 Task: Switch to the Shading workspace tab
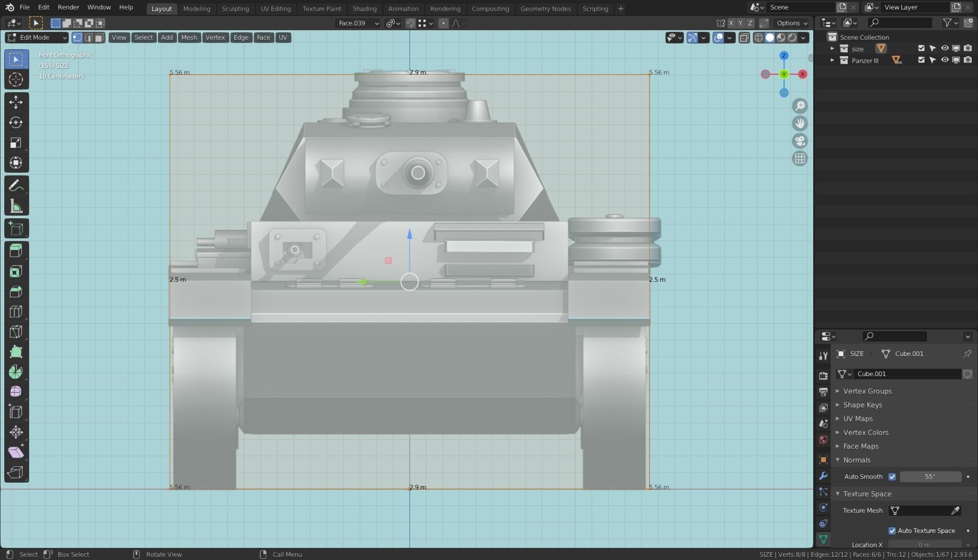pos(364,8)
